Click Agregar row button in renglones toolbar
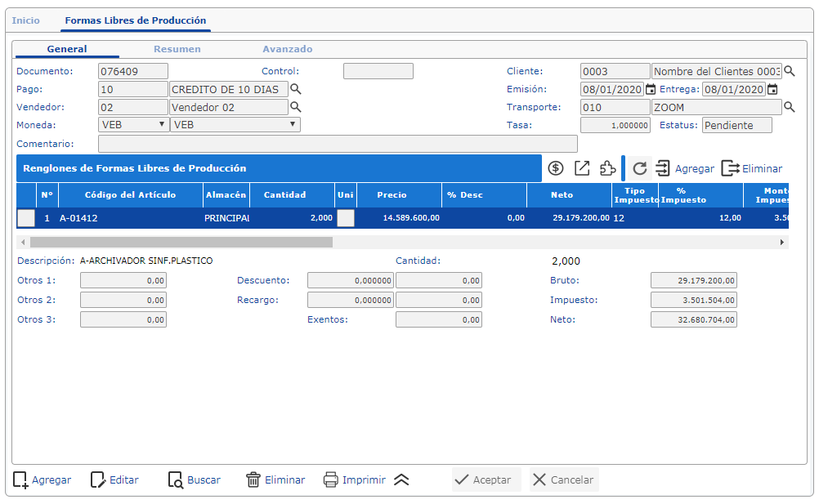819x504 pixels. pos(685,168)
